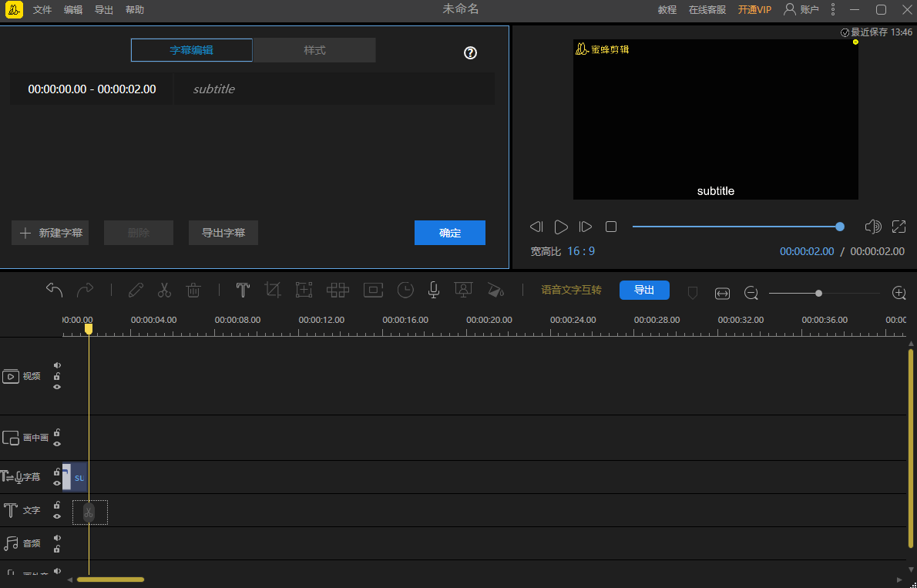Click the clock duration icon
The height and width of the screenshot is (588, 917).
(x=405, y=291)
